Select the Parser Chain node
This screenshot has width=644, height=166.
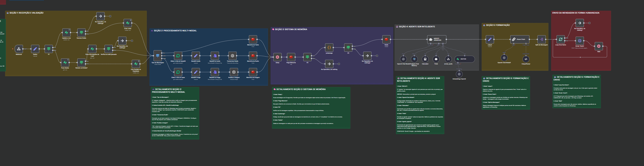pos(519,39)
